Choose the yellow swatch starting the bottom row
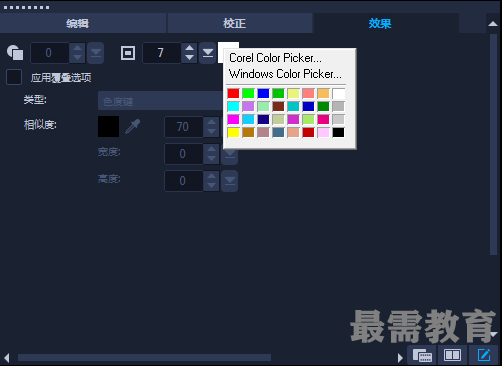This screenshot has width=502, height=366. click(x=233, y=132)
